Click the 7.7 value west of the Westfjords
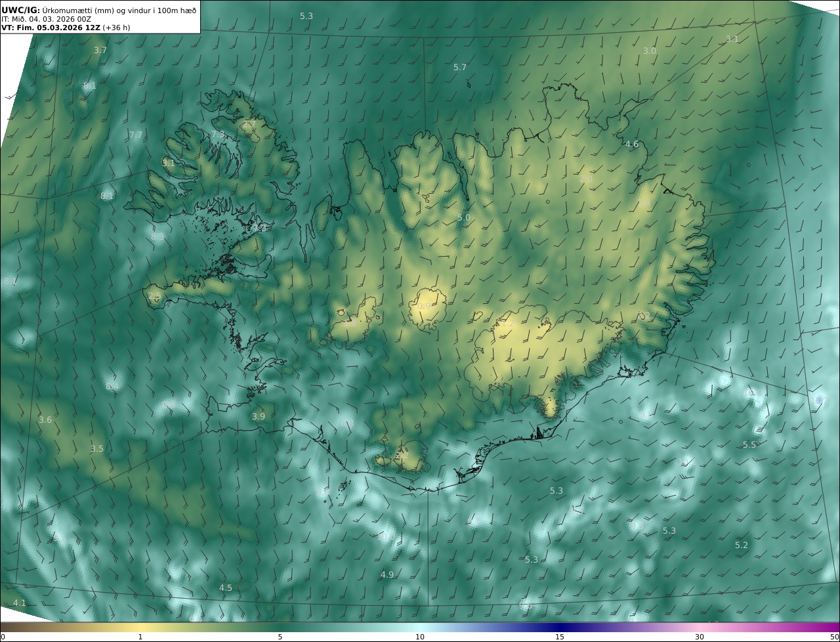This screenshot has width=840, height=642. 135,135
